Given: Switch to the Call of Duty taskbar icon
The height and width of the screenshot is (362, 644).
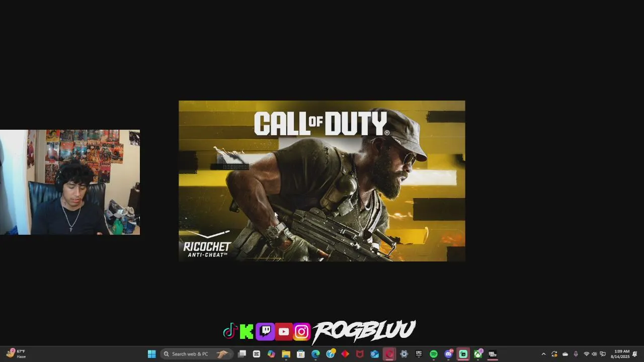Looking at the screenshot, I should [x=493, y=354].
